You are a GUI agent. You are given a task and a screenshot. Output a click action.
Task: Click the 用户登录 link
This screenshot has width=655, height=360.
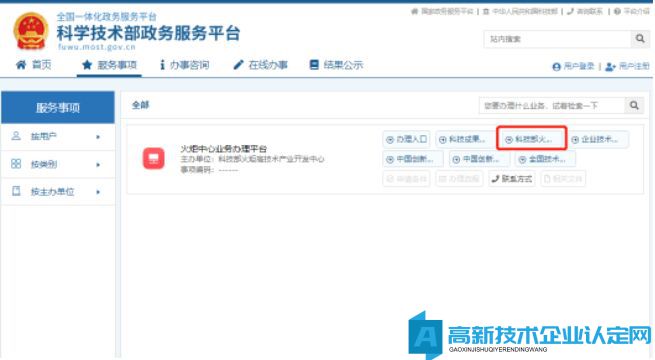pos(574,66)
